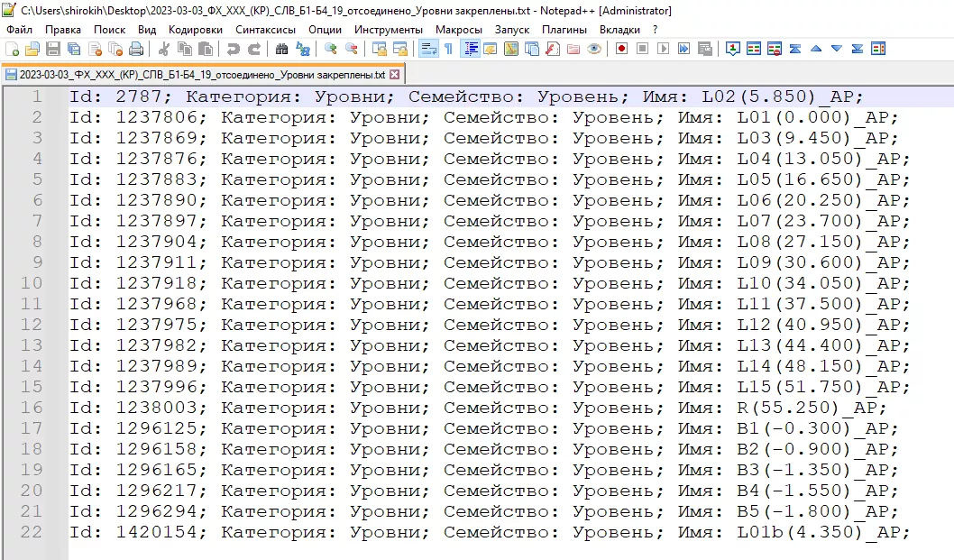
Task: Expand the Плагины menu
Action: [564, 29]
